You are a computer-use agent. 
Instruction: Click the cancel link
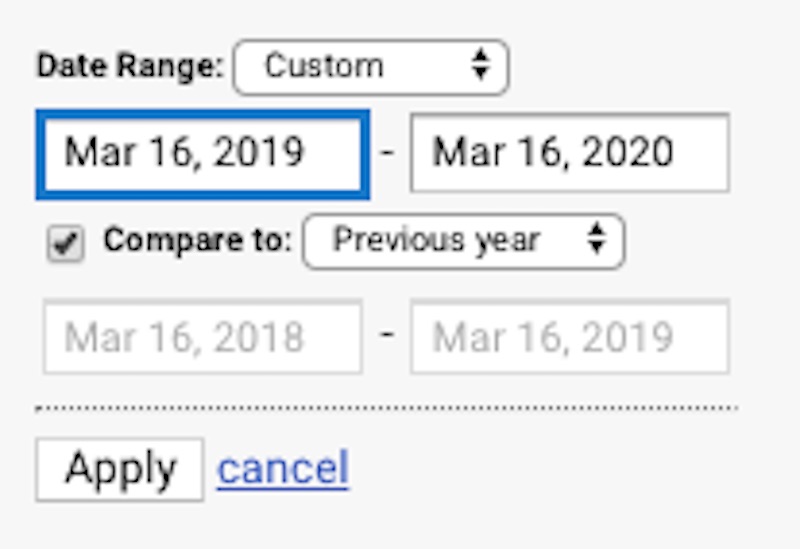(x=283, y=468)
